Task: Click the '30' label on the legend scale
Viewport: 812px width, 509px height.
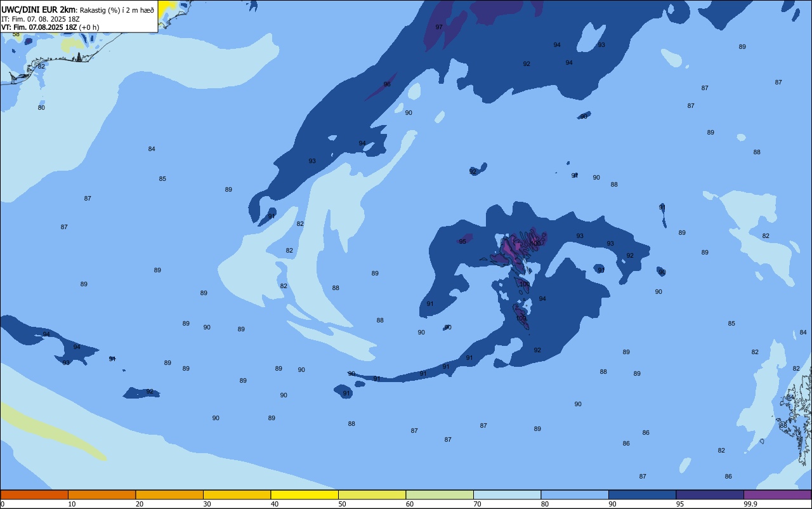Action: pos(207,504)
